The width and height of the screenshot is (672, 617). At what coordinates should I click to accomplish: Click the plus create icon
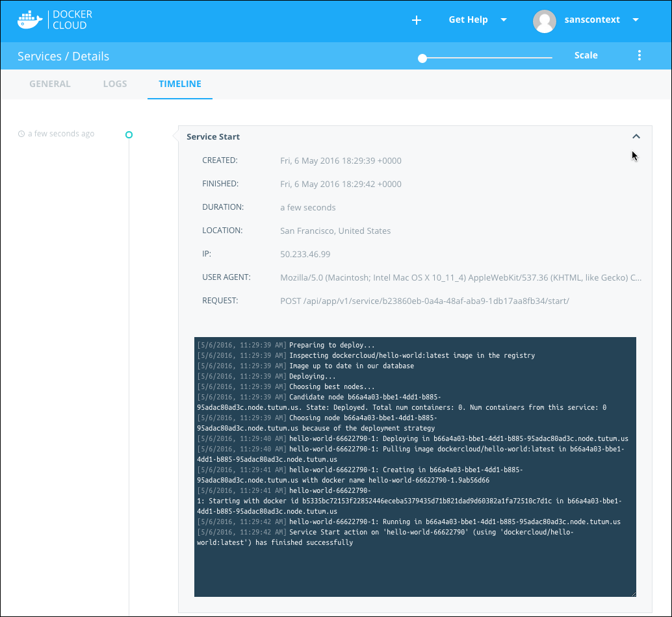coord(417,20)
